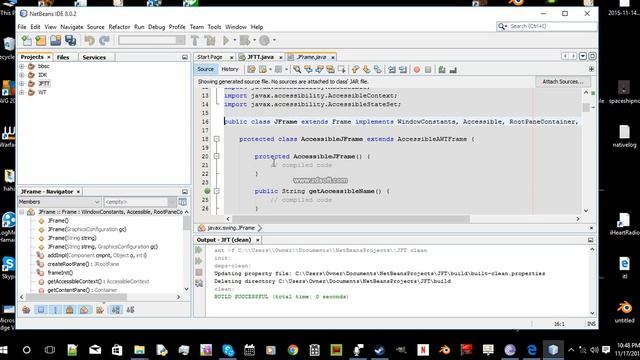640x360 pixels.
Task: Open the Navigate menu
Action: [71, 27]
